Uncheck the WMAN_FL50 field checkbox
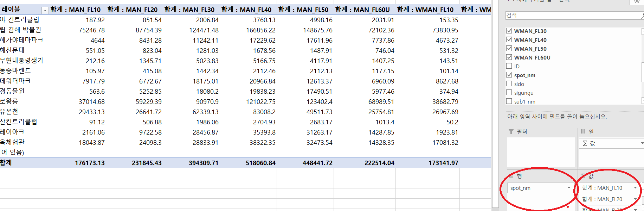Image resolution: width=644 pixels, height=211 pixels. click(x=509, y=48)
